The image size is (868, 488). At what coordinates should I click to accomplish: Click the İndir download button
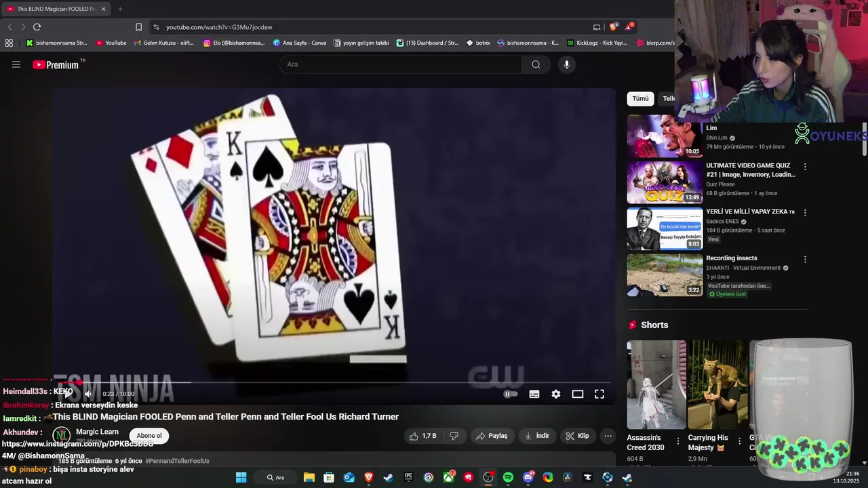(537, 436)
